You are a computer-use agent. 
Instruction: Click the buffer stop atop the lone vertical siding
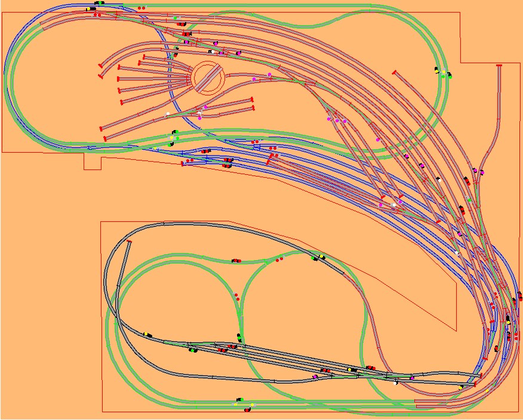[499, 66]
